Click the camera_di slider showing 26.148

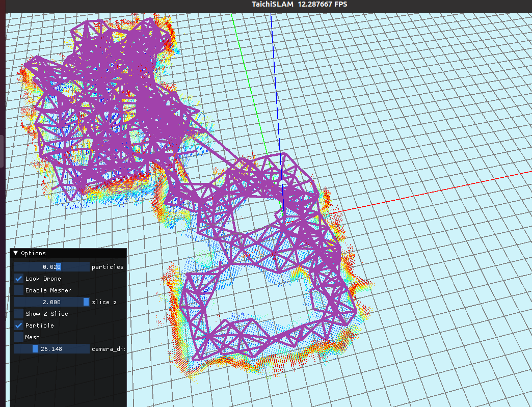[x=51, y=348]
